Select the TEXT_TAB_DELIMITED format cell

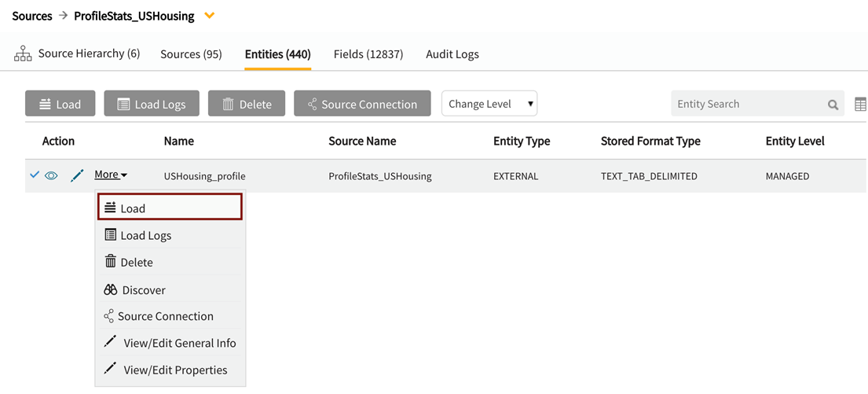(x=649, y=177)
